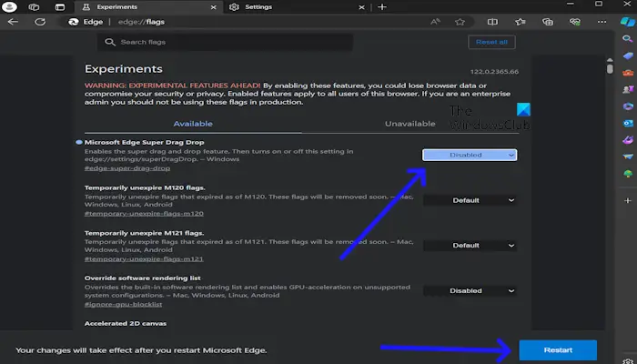Open the Favorites list icon
Image resolution: width=637 pixels, height=364 pixels.
coord(520,22)
